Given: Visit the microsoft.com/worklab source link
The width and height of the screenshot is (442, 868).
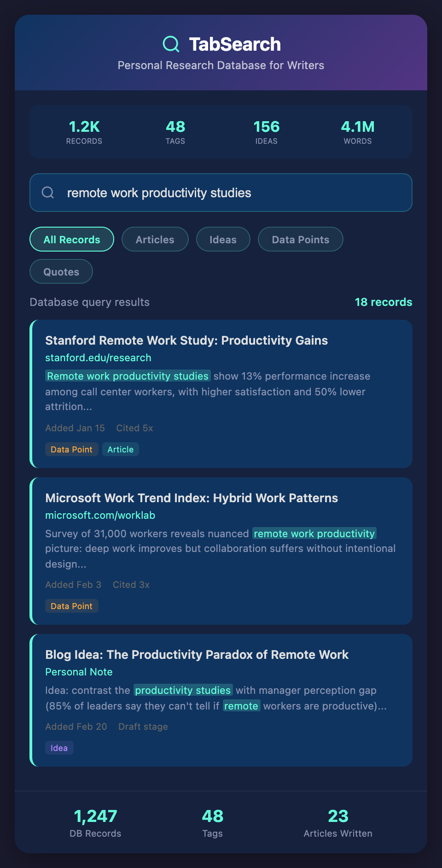Looking at the screenshot, I should coord(100,516).
